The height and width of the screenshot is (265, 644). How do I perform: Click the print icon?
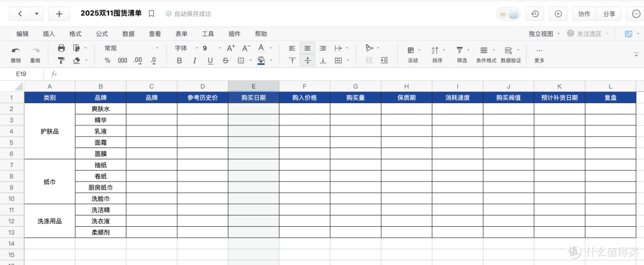click(61, 48)
